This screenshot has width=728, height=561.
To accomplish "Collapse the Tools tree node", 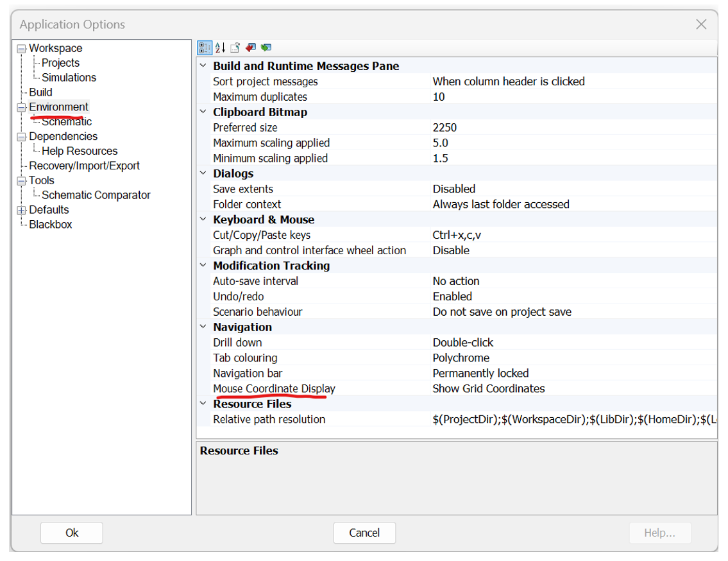I will click(x=22, y=181).
